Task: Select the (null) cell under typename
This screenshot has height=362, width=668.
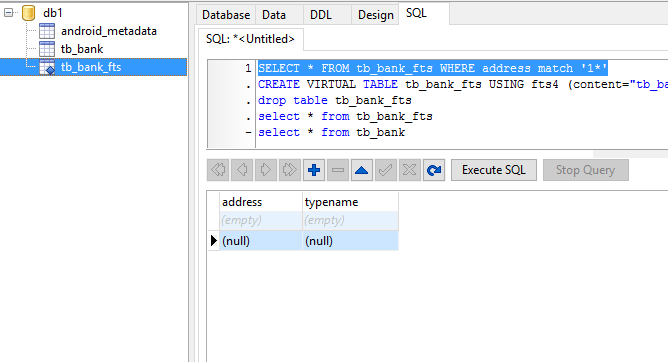Action: point(350,241)
